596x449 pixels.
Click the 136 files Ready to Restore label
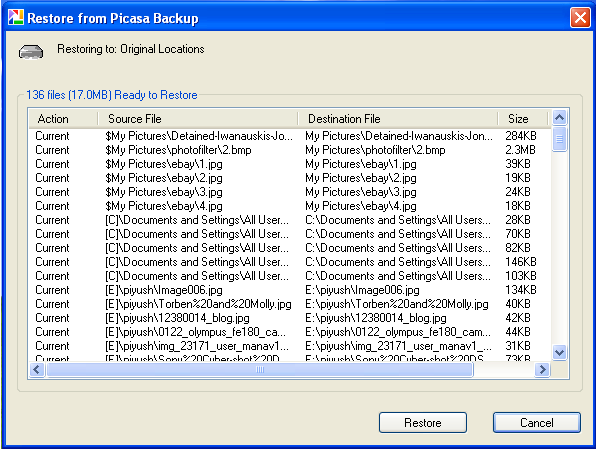click(112, 95)
